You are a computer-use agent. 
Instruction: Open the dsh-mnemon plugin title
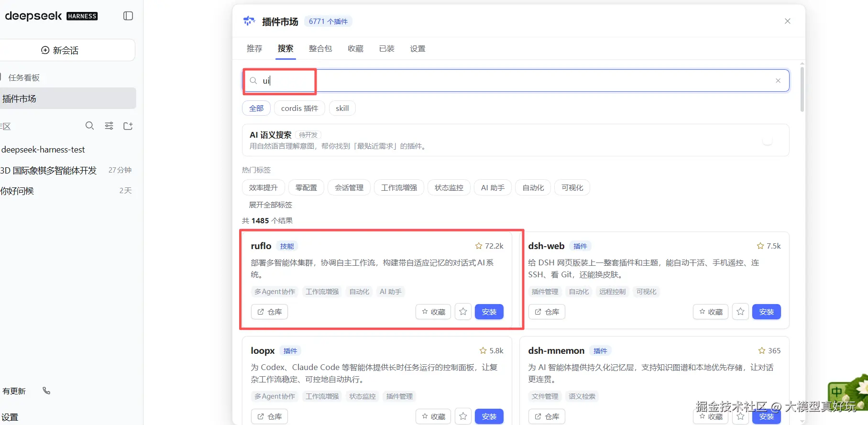[556, 350]
